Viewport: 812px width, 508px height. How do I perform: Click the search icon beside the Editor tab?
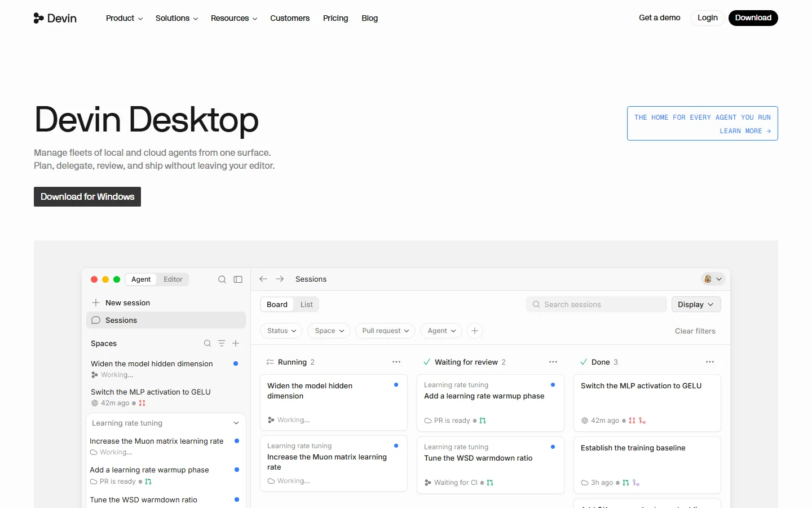tap(222, 279)
